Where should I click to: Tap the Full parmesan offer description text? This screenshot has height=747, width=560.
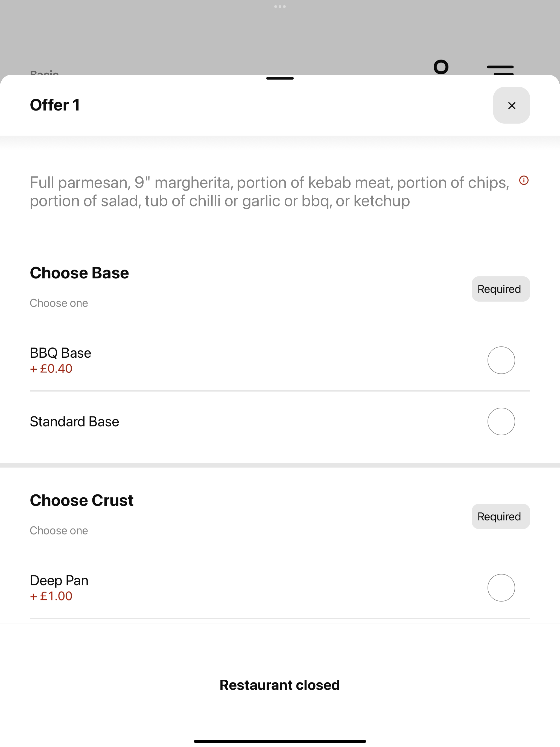pos(270,191)
